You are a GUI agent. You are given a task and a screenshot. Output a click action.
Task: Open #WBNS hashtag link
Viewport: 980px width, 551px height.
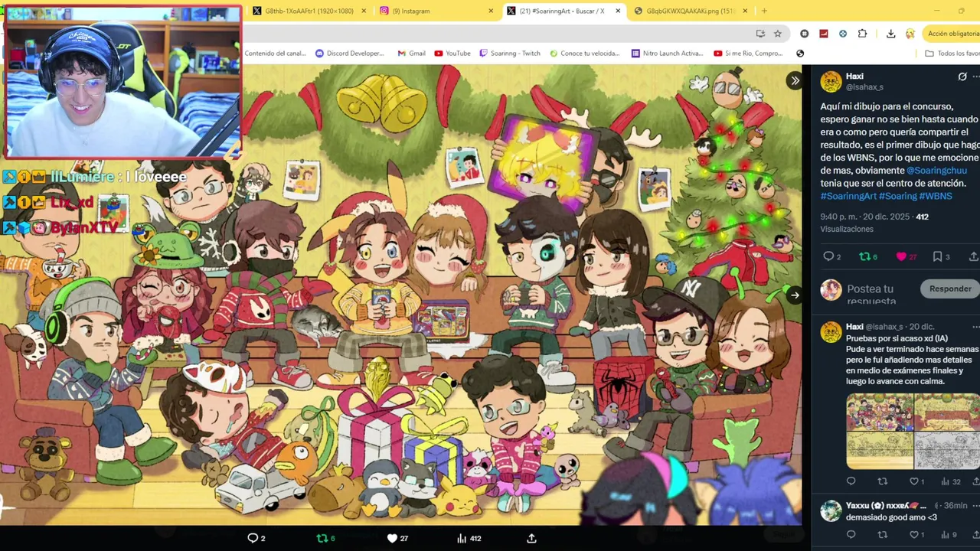click(x=936, y=196)
